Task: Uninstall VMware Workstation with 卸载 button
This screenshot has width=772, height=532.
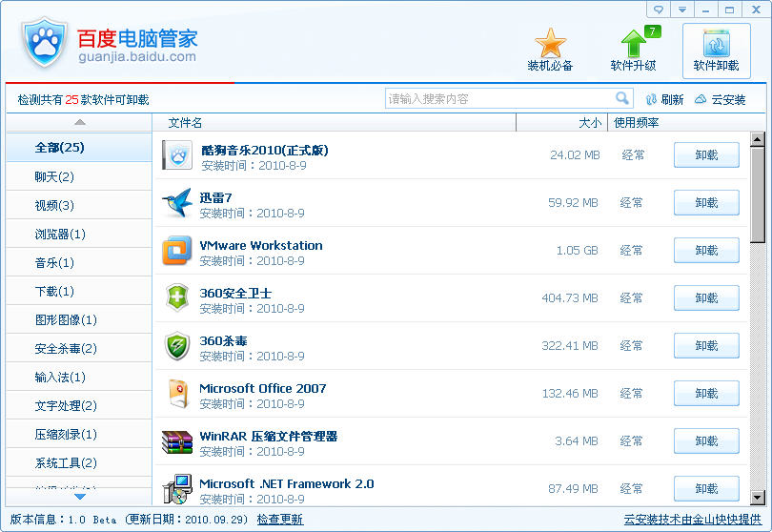Action: 706,250
